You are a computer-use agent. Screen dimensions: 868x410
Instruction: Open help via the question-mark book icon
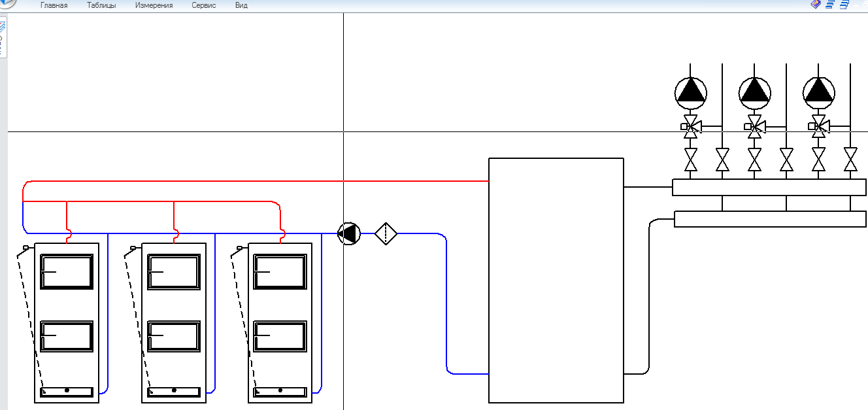tap(815, 5)
